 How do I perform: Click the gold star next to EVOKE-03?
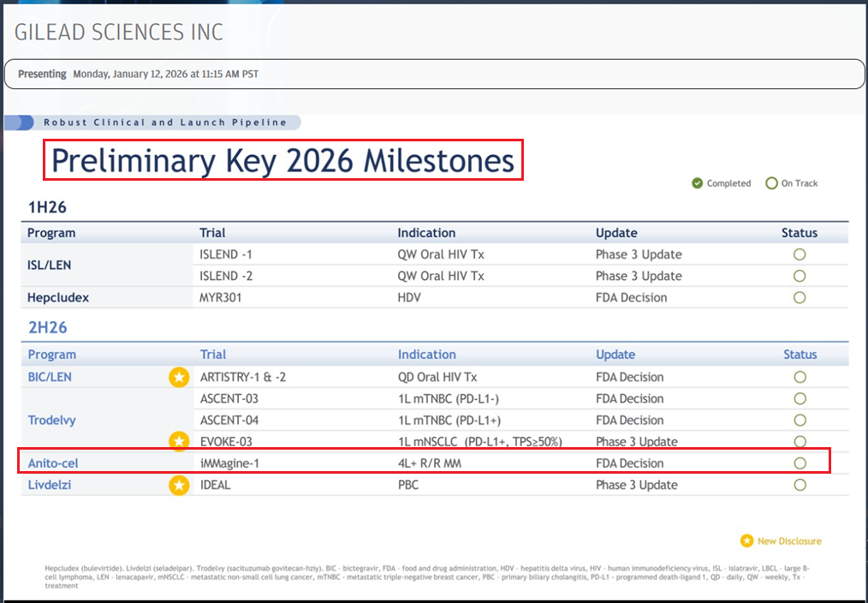coord(178,441)
